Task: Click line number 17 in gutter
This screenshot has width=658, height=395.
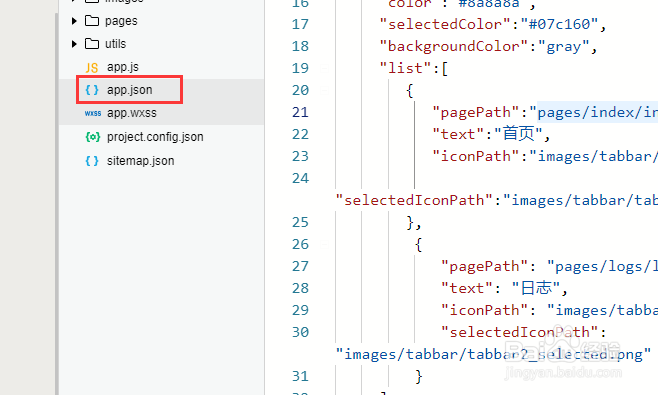Action: tap(300, 24)
